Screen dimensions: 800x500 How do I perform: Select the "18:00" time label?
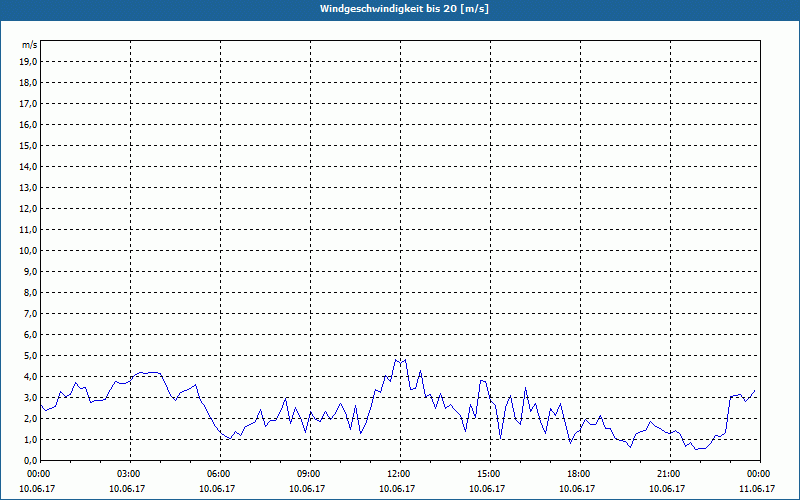[581, 474]
